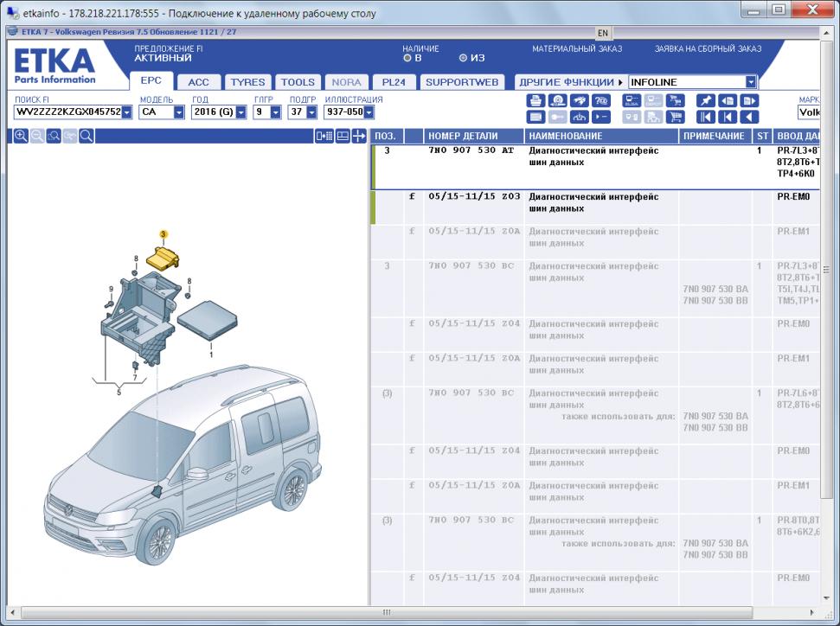Open the PL24 tab
Viewport: 840px width, 626px height.
(394, 82)
